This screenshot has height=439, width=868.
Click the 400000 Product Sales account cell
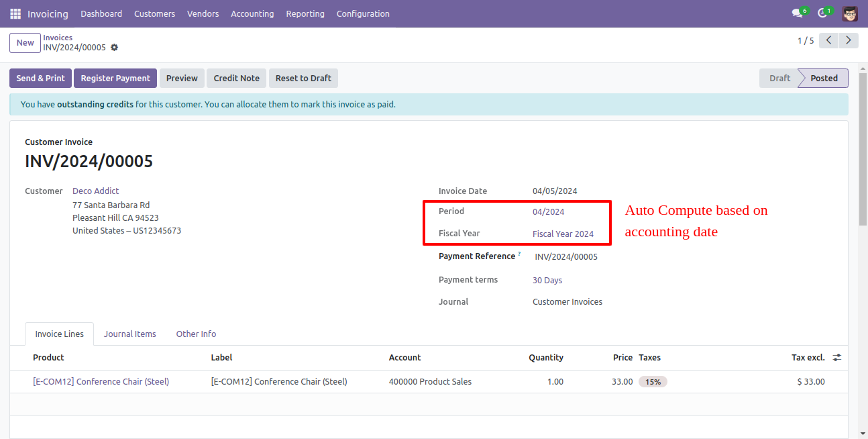[430, 382]
